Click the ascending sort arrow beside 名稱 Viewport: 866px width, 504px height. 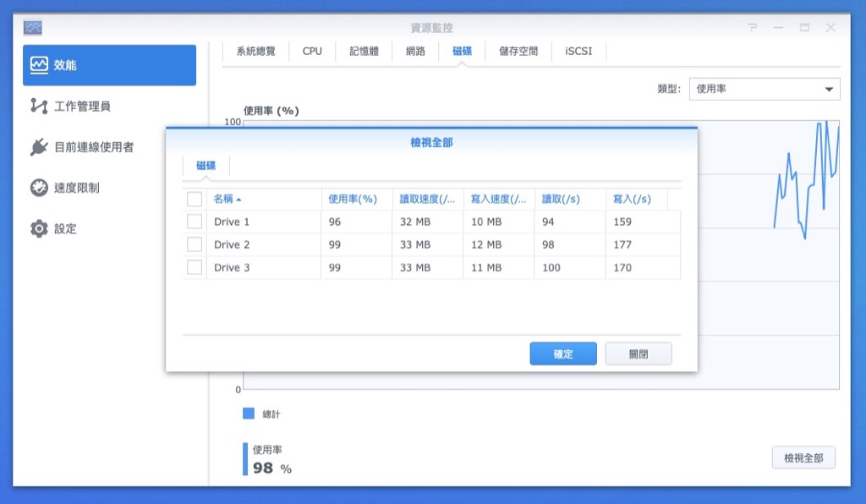238,200
